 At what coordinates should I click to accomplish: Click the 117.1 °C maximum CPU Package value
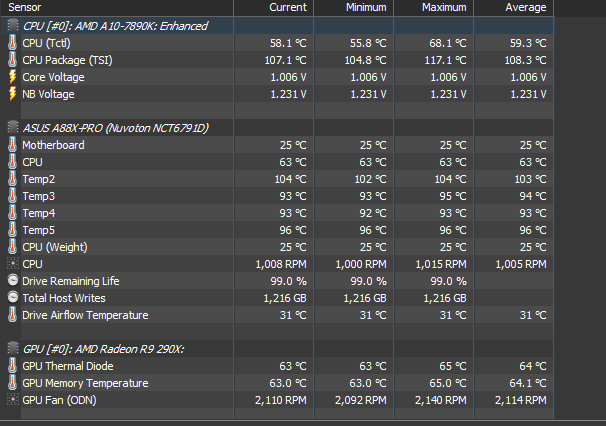pos(445,60)
